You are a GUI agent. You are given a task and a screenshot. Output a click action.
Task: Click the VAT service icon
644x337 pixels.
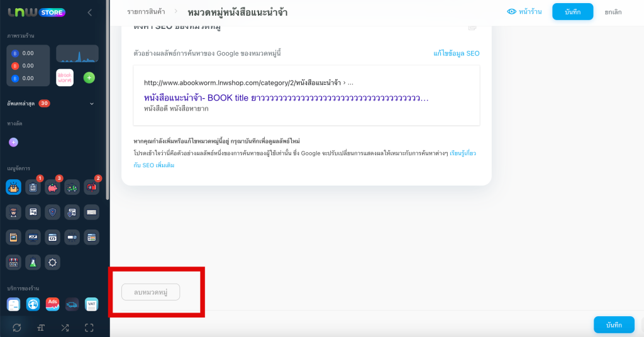pyautogui.click(x=92, y=305)
